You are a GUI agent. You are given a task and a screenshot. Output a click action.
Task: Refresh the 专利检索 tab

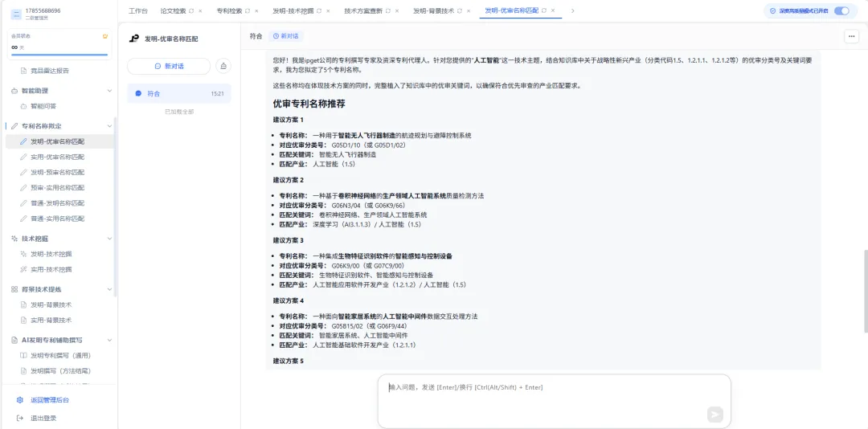tap(248, 11)
